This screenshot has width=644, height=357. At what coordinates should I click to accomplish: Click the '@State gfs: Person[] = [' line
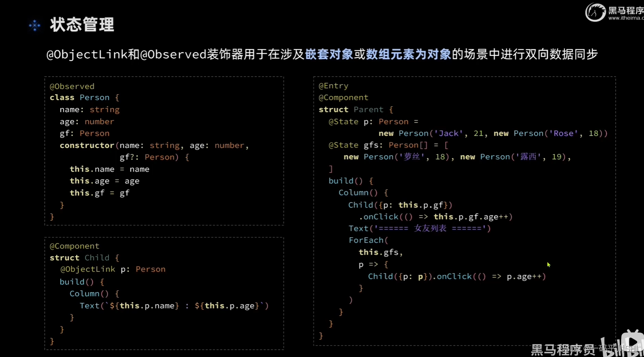pos(388,145)
